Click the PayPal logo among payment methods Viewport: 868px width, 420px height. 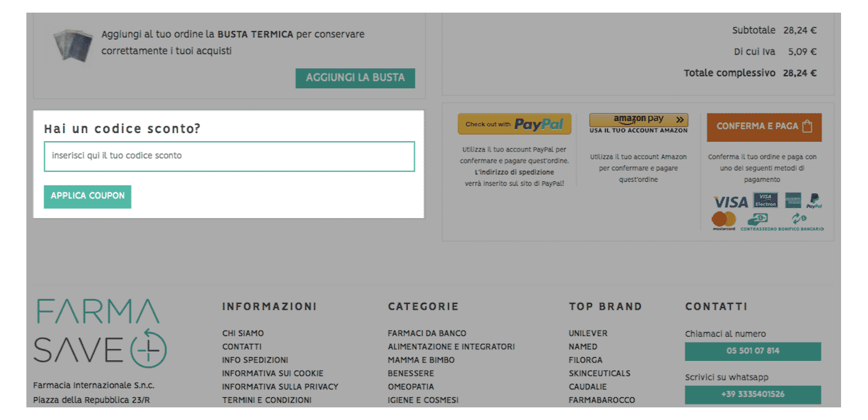tap(814, 201)
